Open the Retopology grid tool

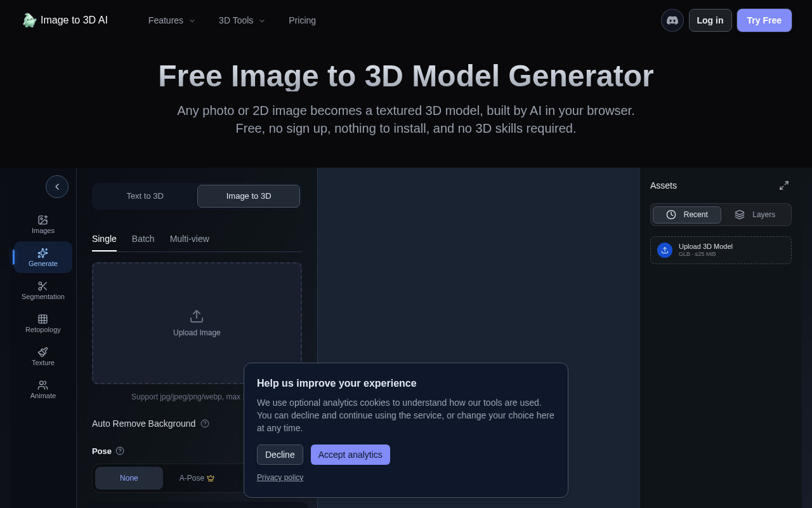(43, 324)
